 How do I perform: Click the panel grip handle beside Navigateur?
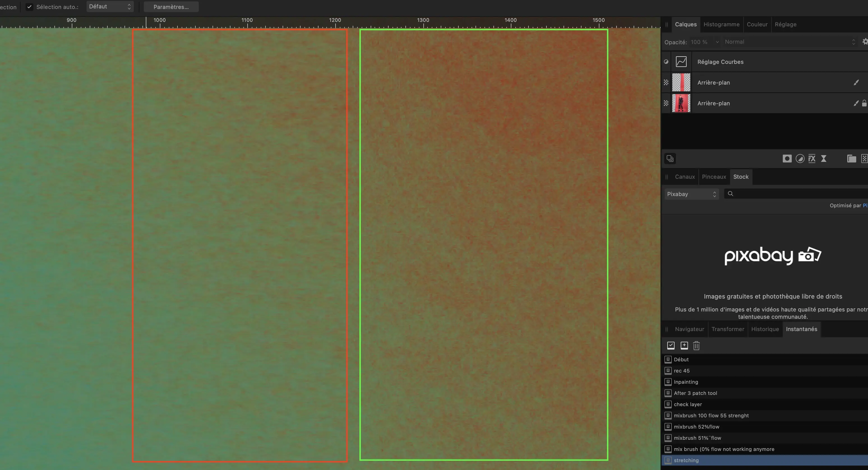point(666,329)
